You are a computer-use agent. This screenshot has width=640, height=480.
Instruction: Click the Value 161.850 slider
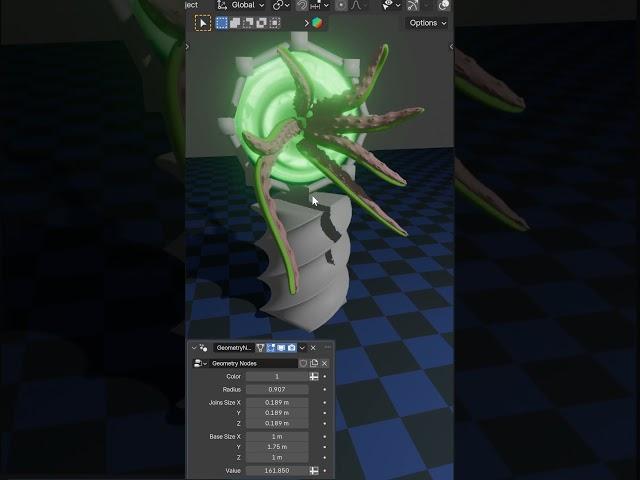pos(277,471)
